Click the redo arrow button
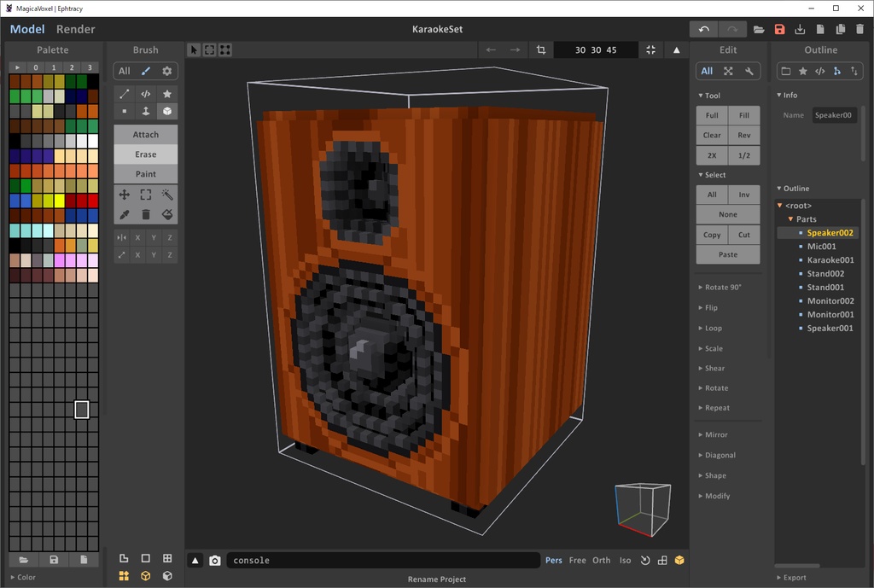The height and width of the screenshot is (588, 874). 731,29
